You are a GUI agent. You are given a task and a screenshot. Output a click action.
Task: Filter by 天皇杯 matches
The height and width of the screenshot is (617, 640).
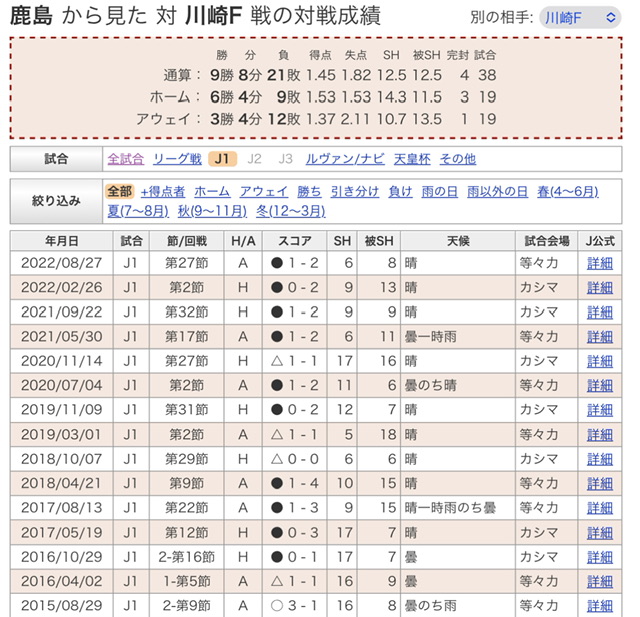pos(412,159)
